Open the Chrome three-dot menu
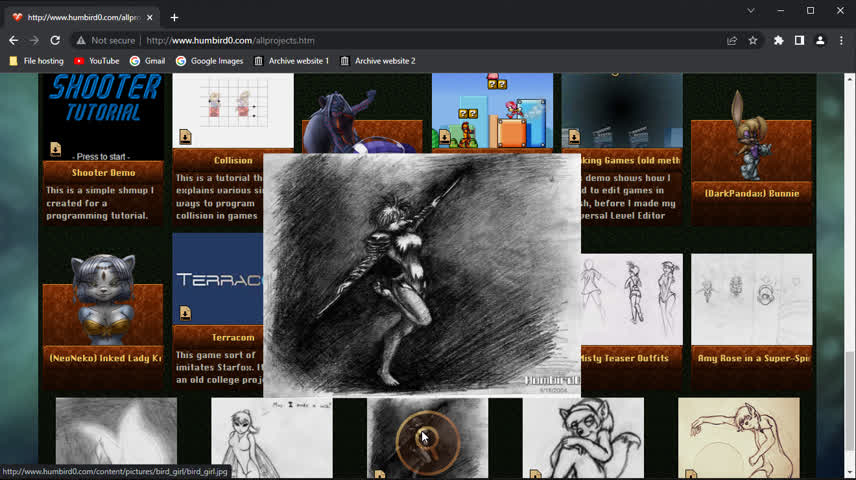Image resolution: width=856 pixels, height=480 pixels. click(841, 40)
